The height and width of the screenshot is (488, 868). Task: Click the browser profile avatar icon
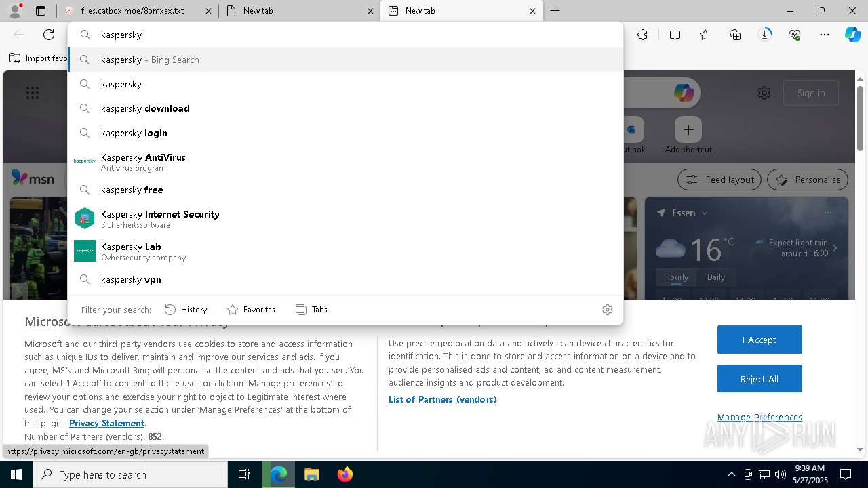(15, 11)
